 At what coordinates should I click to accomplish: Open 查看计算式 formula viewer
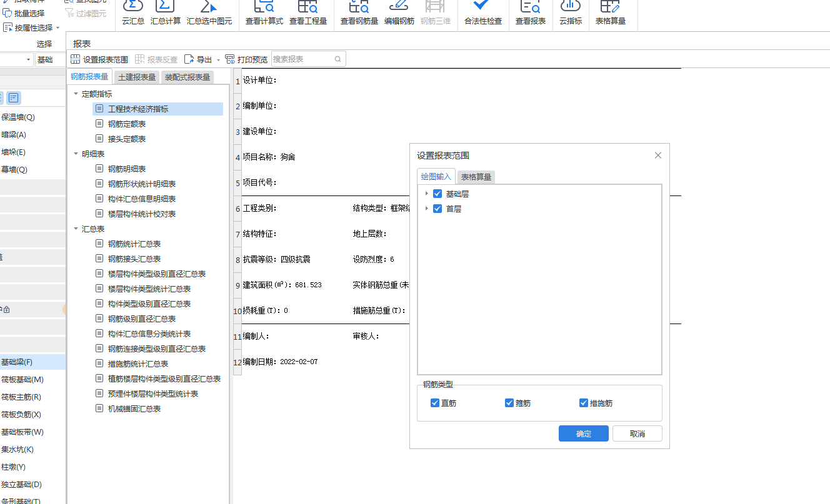[264, 14]
